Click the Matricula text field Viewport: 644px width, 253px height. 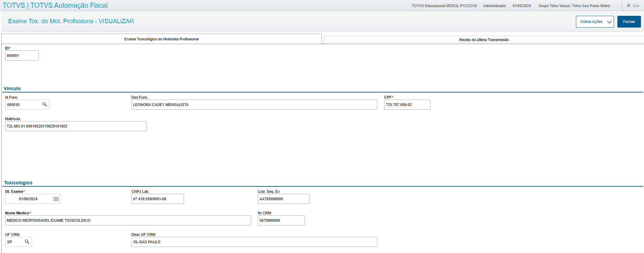click(75, 126)
